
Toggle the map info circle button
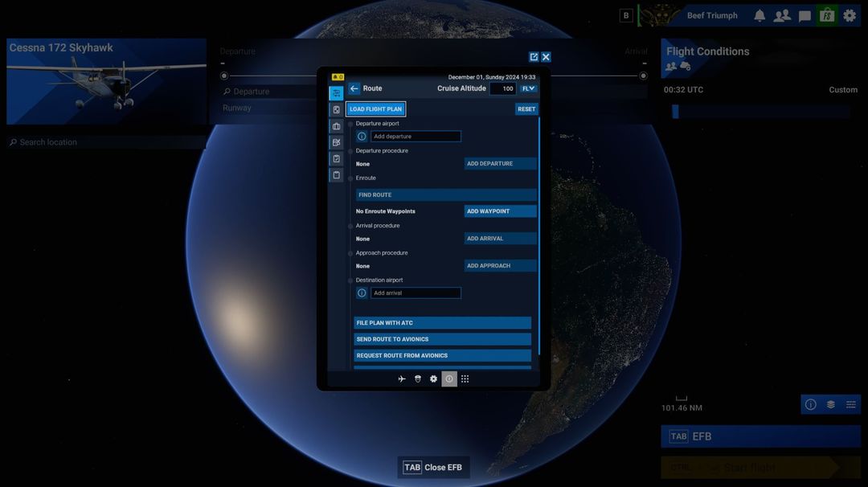(810, 404)
